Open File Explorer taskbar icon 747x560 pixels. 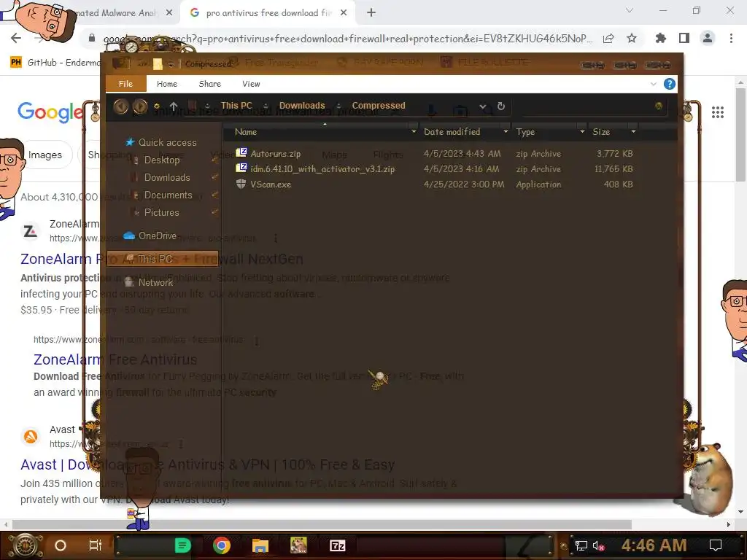pos(260,545)
